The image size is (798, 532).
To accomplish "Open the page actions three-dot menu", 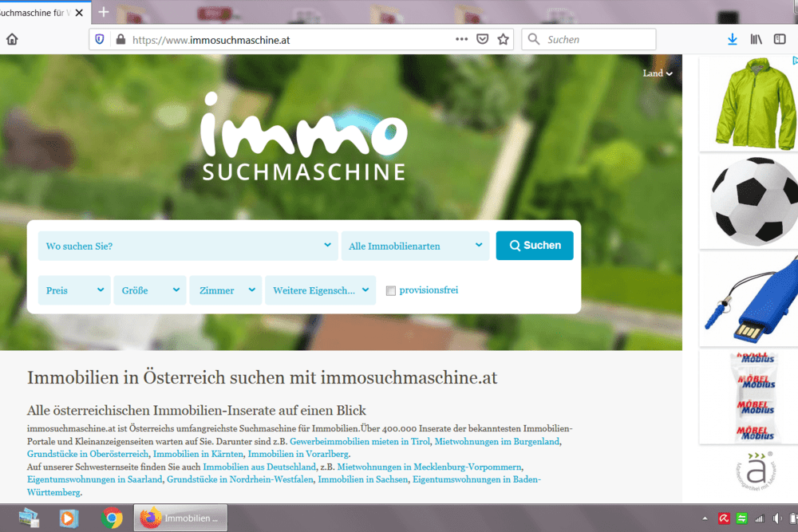I will point(461,39).
